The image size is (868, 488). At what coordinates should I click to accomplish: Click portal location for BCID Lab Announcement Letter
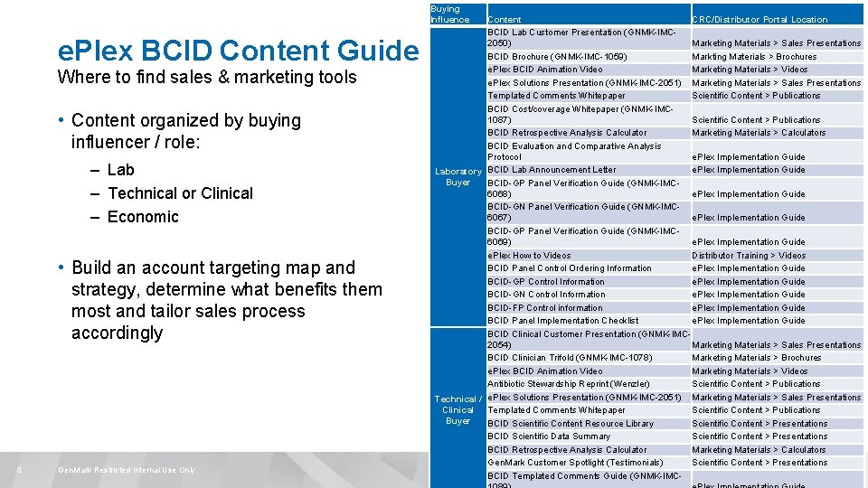pyautogui.click(x=778, y=170)
